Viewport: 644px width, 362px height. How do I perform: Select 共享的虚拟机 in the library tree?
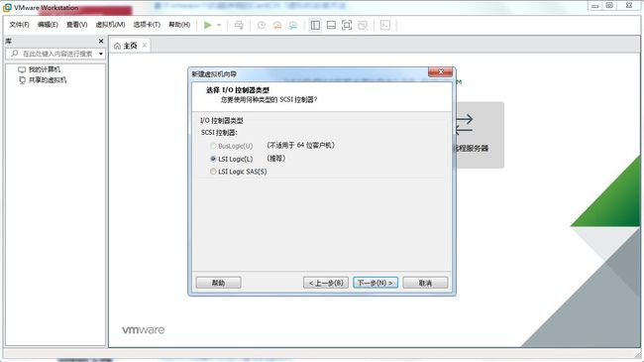click(x=47, y=79)
